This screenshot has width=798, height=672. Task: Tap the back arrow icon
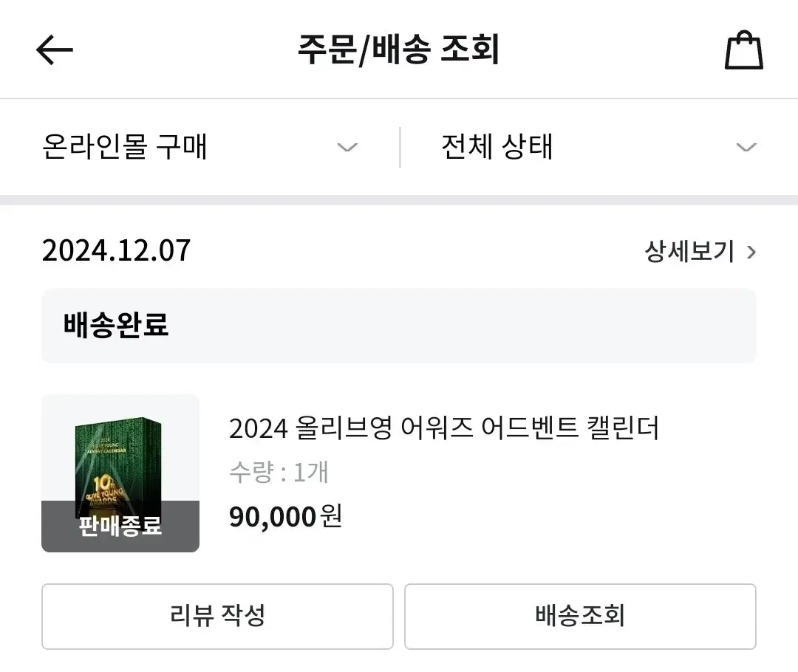55,50
